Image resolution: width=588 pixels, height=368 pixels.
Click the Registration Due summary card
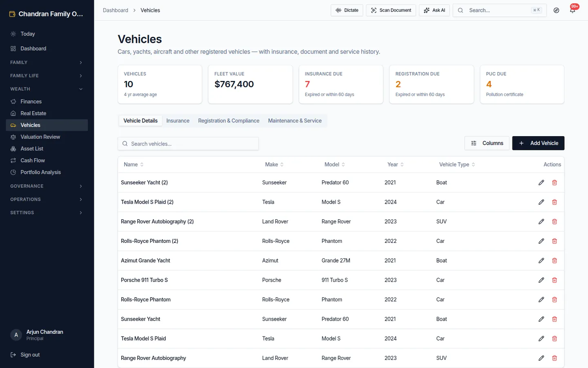(x=432, y=84)
